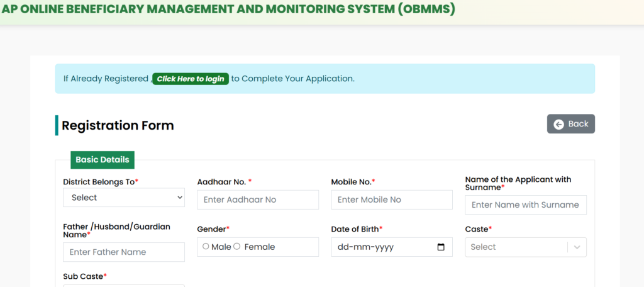Image resolution: width=644 pixels, height=287 pixels.
Task: Select the Female gender radio button
Action: pyautogui.click(x=236, y=246)
